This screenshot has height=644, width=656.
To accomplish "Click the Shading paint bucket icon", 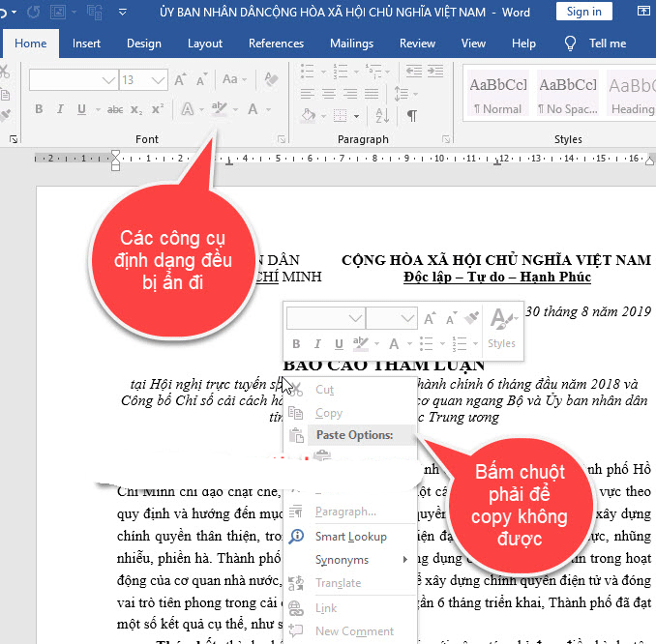I will tap(308, 115).
